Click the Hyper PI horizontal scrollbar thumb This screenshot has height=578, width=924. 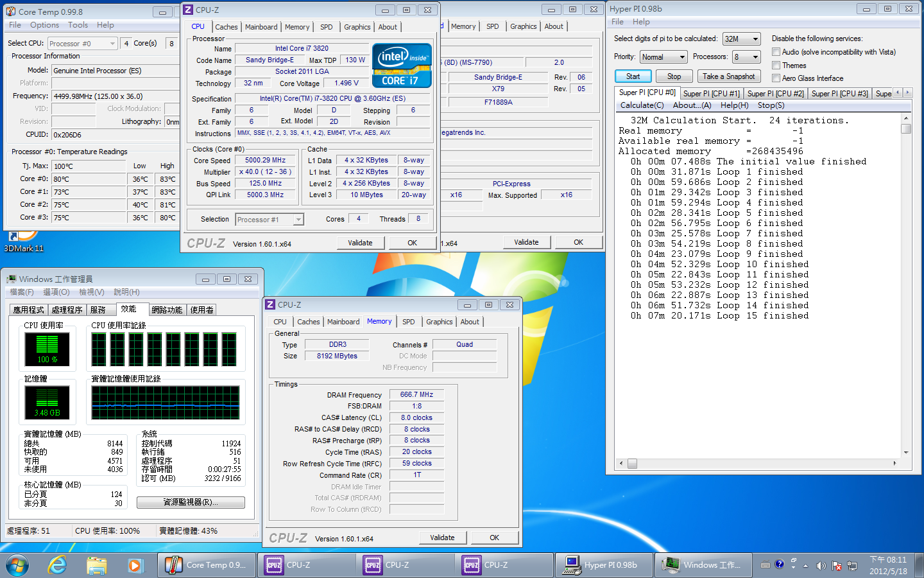[632, 463]
